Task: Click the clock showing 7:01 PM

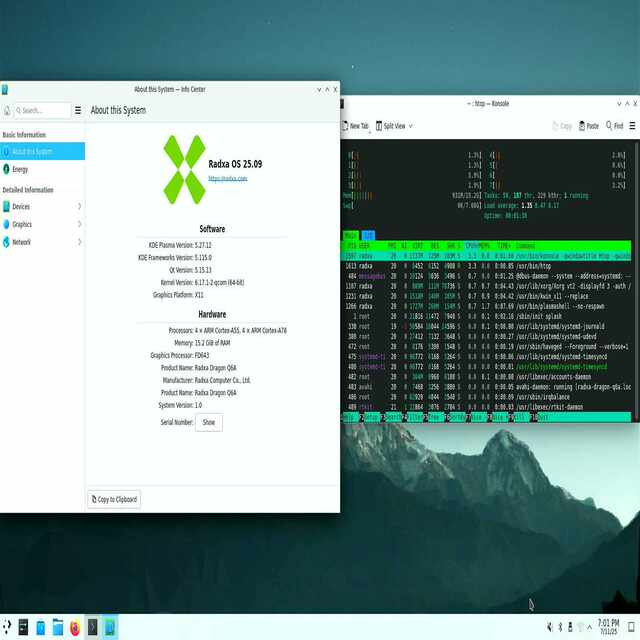Action: click(x=608, y=627)
